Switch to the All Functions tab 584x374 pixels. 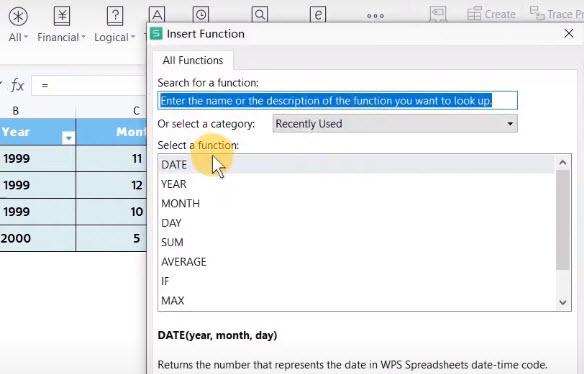(x=193, y=60)
